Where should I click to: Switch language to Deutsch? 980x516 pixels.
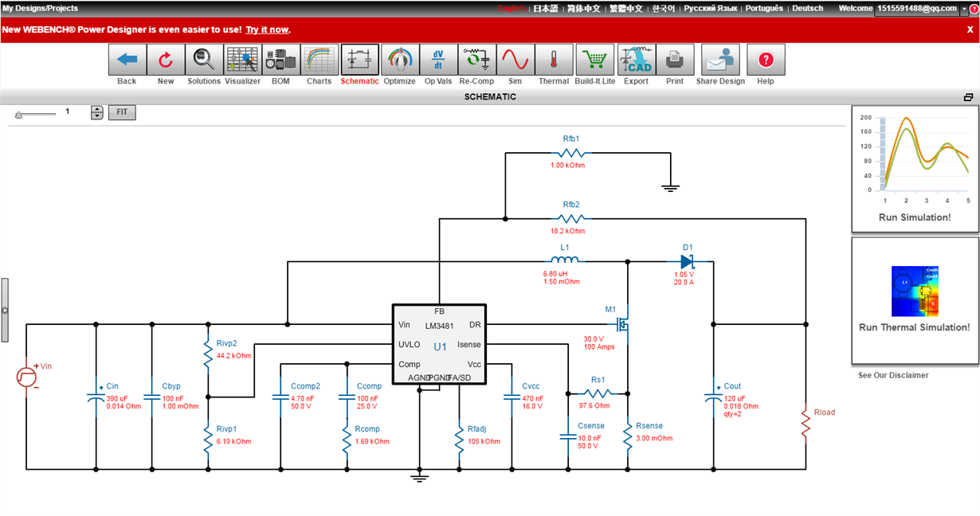pos(808,8)
